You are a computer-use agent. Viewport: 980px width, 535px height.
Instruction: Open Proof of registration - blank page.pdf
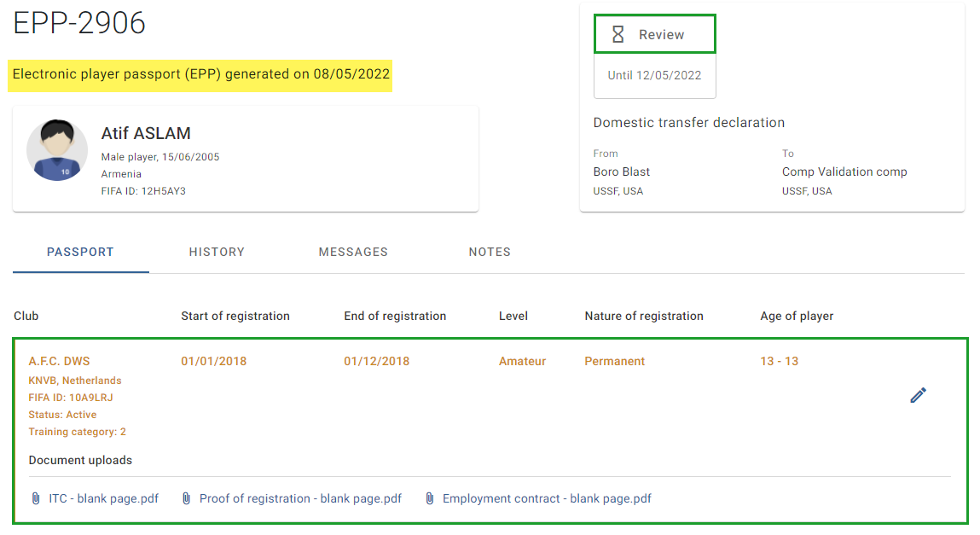[300, 499]
